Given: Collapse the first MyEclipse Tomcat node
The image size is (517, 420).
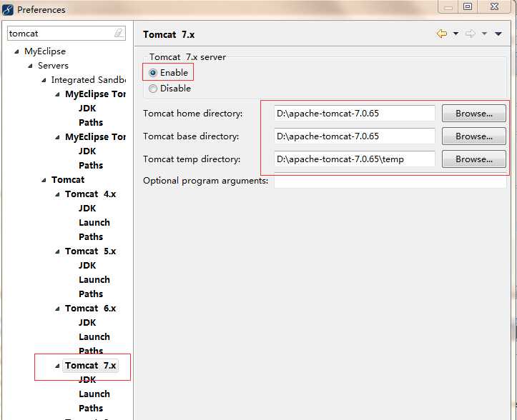Looking at the screenshot, I should (x=57, y=94).
